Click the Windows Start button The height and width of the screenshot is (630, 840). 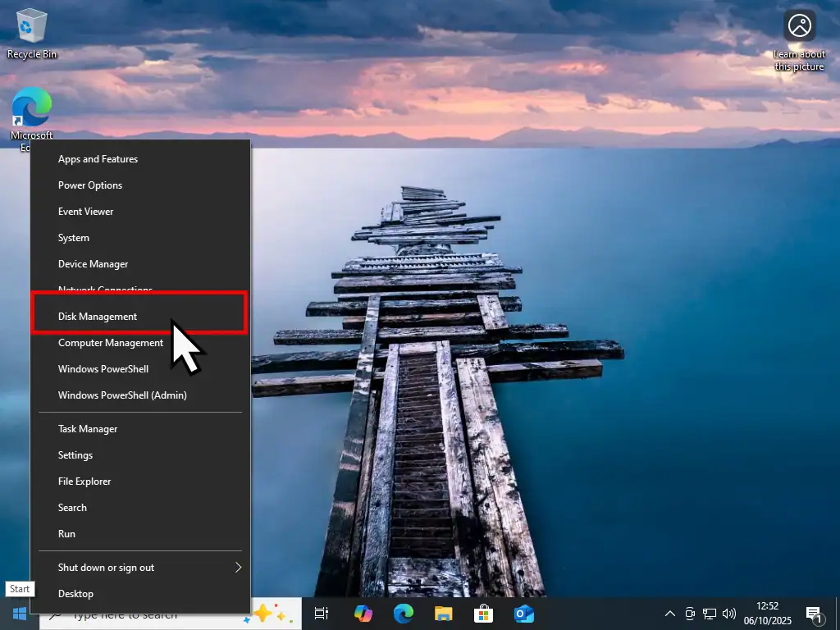[19, 614]
